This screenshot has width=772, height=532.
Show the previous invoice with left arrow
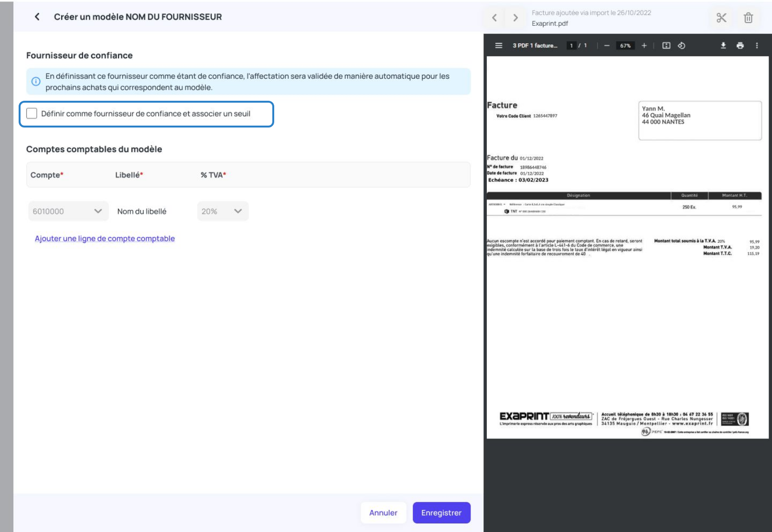(x=494, y=18)
